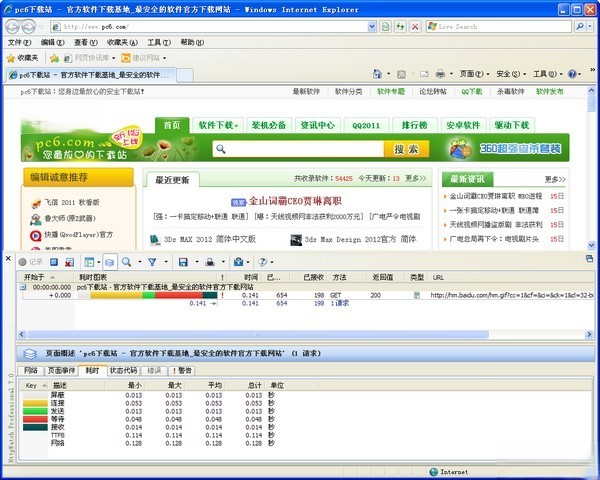Click the Add to favorites bar icon
Viewport: 600px width, 480px height.
pyautogui.click(x=55, y=58)
